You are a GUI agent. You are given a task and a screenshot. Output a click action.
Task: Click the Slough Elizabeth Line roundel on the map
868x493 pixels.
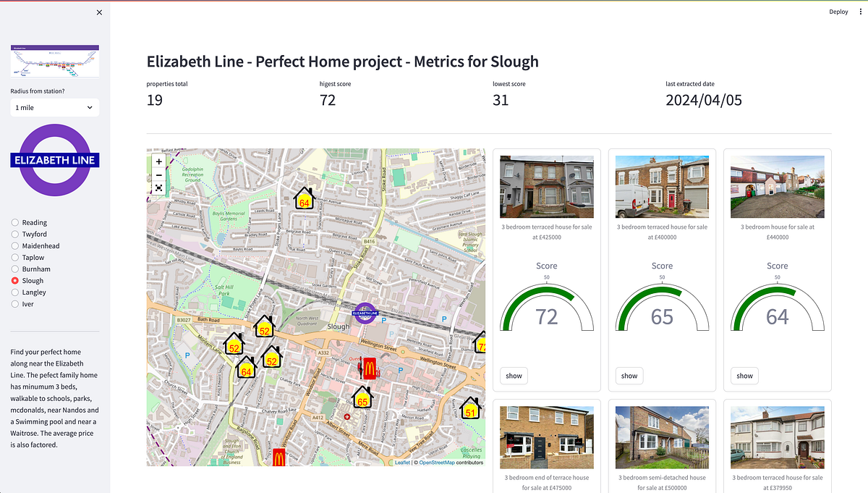[x=365, y=313]
